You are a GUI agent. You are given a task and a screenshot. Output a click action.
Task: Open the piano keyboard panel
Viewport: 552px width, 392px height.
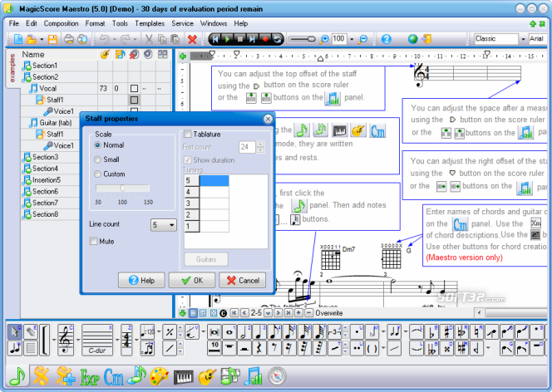(x=184, y=377)
